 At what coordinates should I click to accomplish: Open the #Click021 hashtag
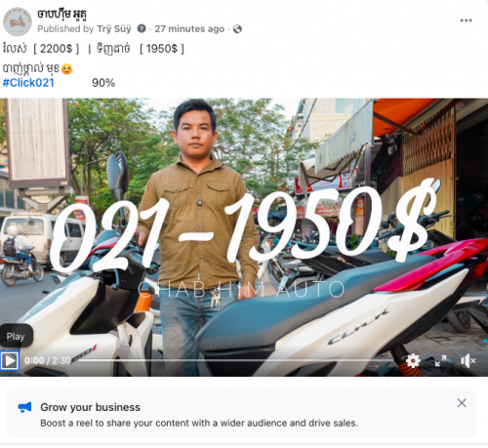pyautogui.click(x=28, y=83)
